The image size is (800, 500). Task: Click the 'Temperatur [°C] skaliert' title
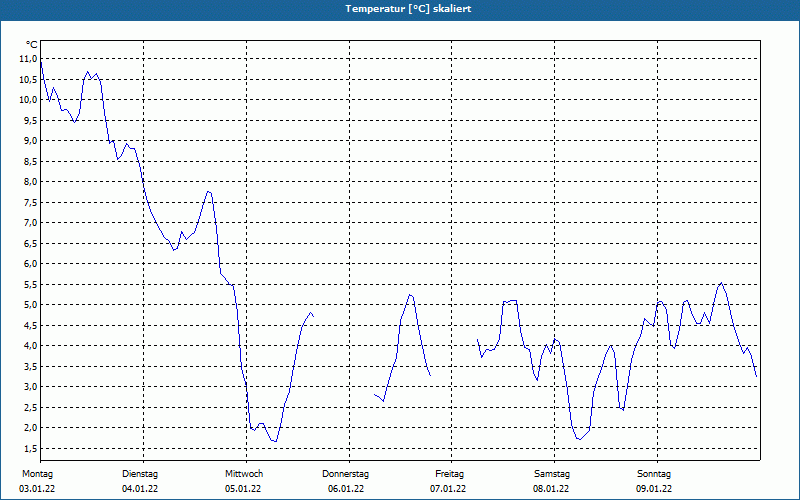[408, 9]
